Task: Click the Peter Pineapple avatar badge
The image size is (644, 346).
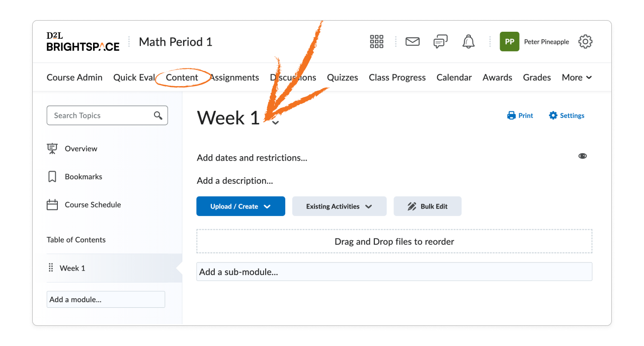Action: click(509, 41)
